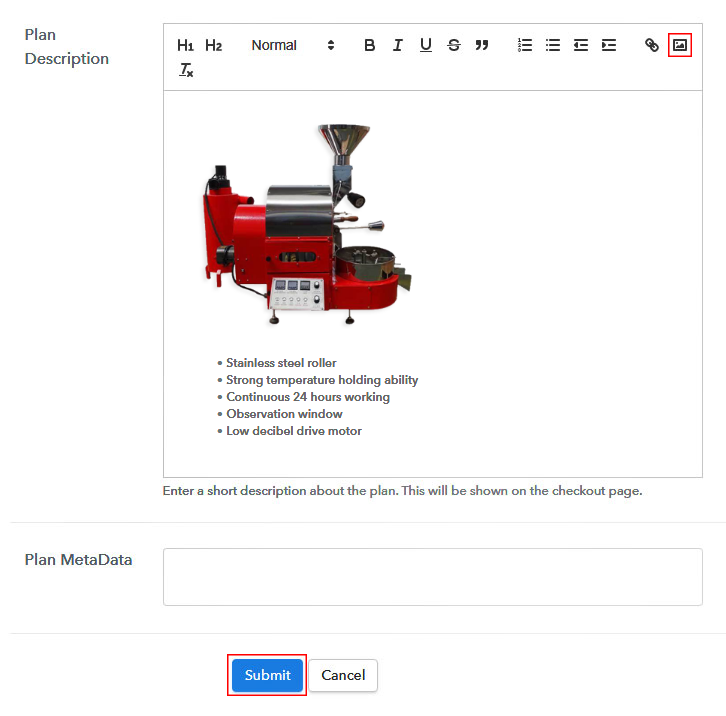The image size is (726, 716).
Task: Insert a blockquote
Action: pos(481,45)
